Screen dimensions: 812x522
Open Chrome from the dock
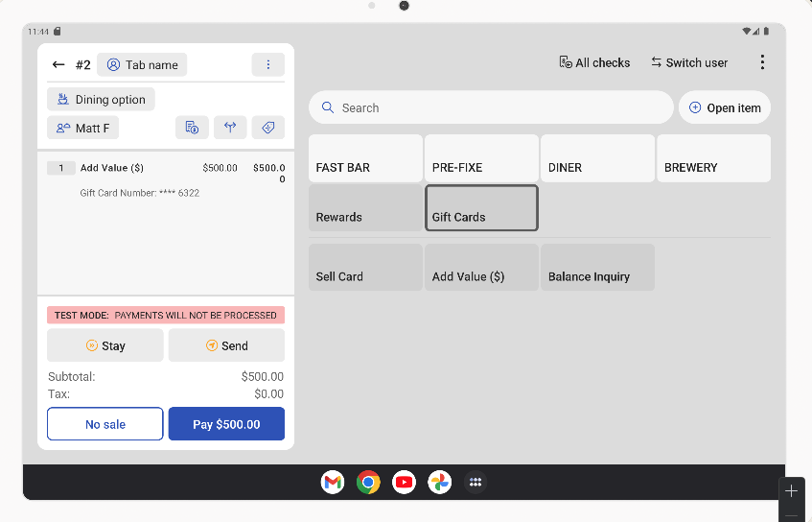tap(368, 482)
